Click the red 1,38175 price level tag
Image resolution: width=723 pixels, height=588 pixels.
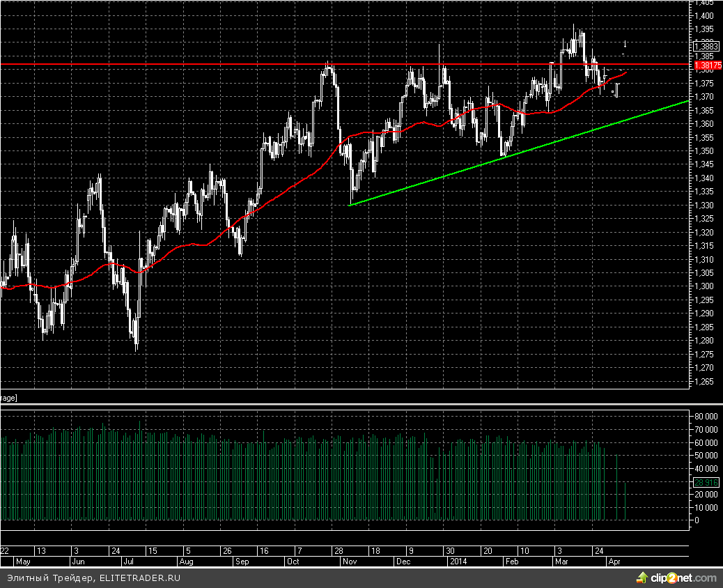[x=708, y=65]
